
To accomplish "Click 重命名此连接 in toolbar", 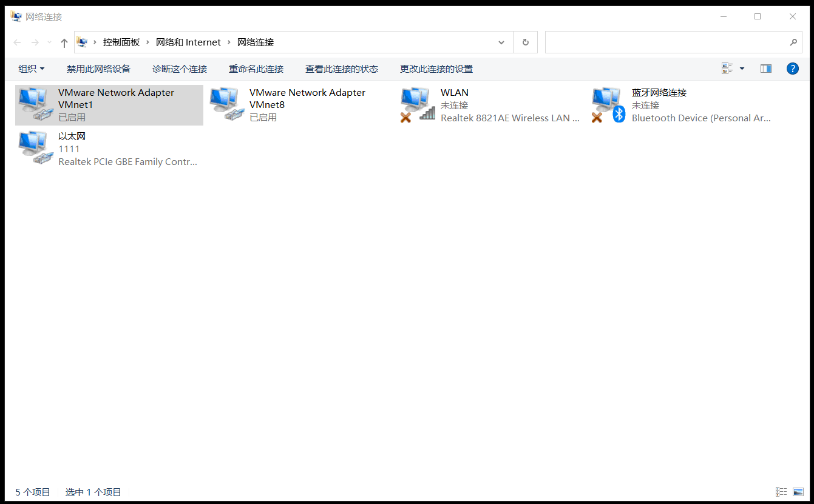I will [256, 69].
